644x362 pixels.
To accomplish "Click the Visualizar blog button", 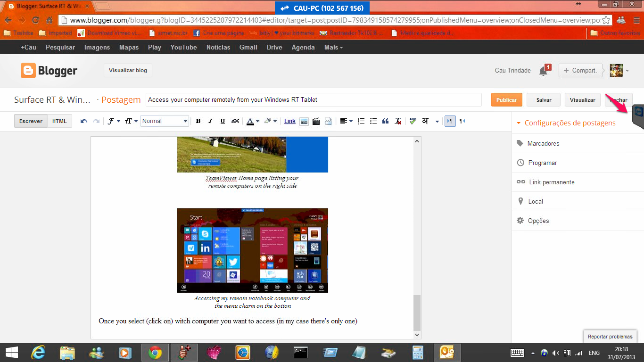I will 128,70.
